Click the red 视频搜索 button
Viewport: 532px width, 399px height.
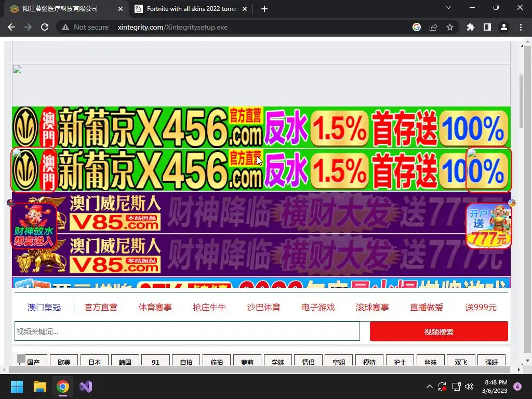click(438, 331)
